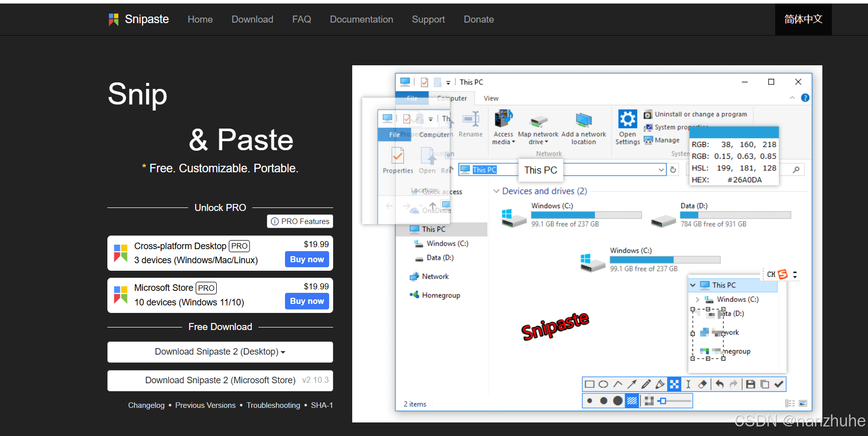
Task: Choose the medium brush size dot
Action: (604, 401)
